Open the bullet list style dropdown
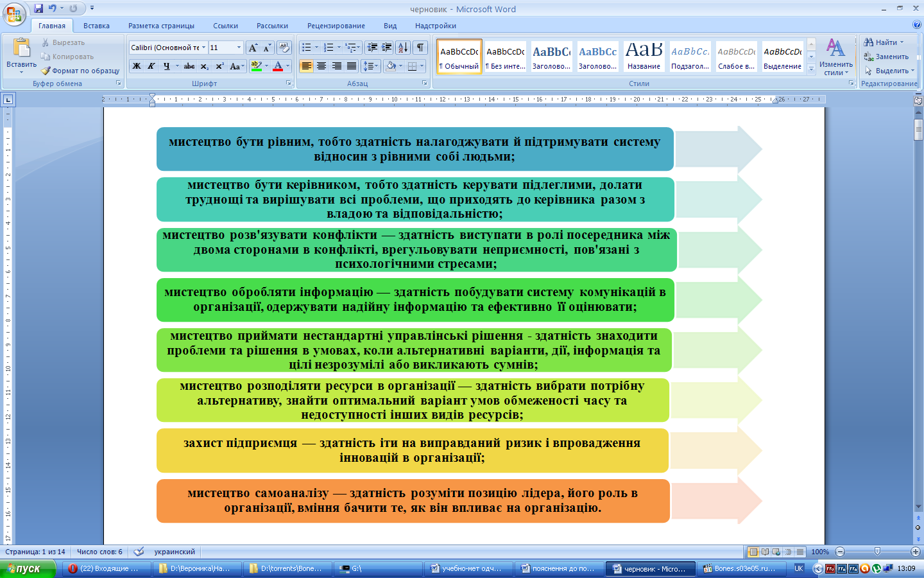This screenshot has width=924, height=578. coord(316,48)
